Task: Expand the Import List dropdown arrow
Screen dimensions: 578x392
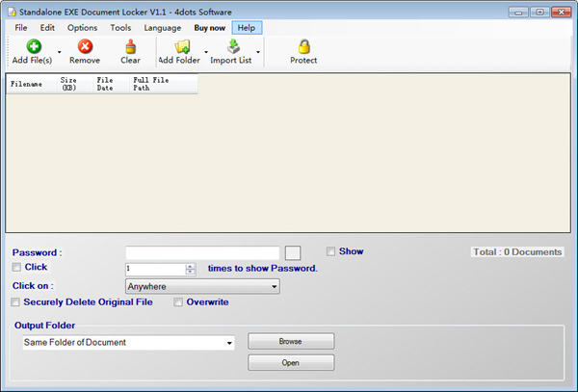Action: (258, 52)
